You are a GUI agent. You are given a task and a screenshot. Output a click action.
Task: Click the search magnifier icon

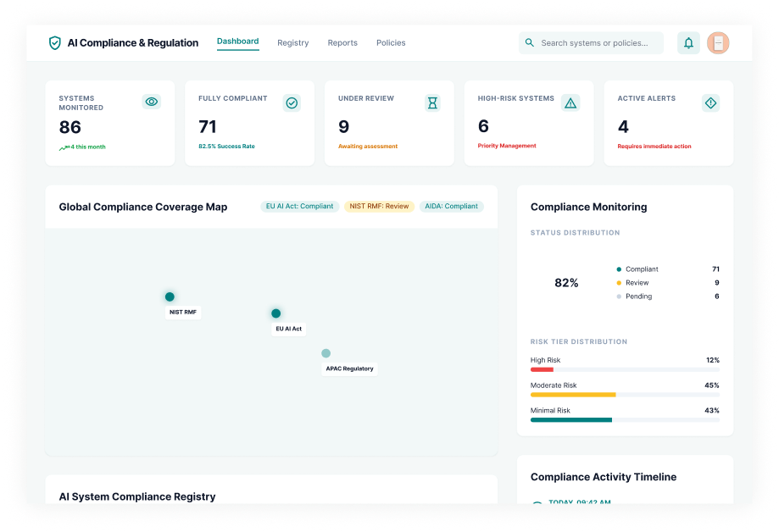pyautogui.click(x=530, y=43)
